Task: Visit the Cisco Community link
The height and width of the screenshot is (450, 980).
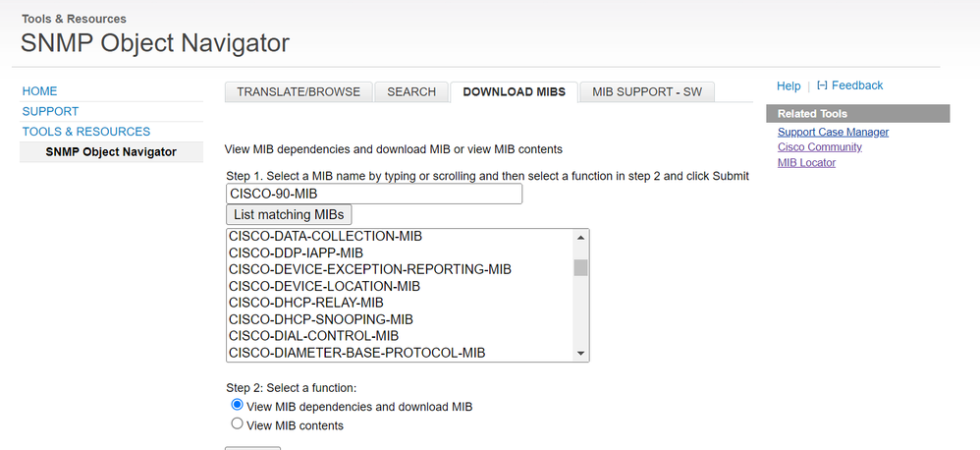Action: click(x=819, y=146)
